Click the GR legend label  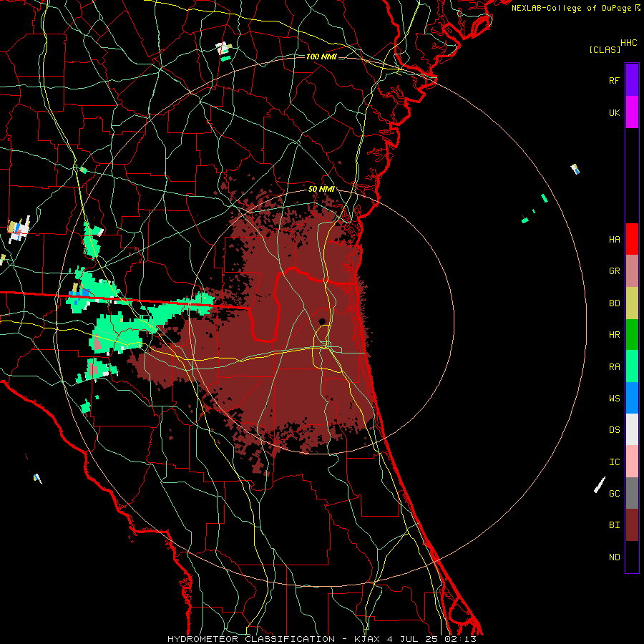pyautogui.click(x=614, y=271)
